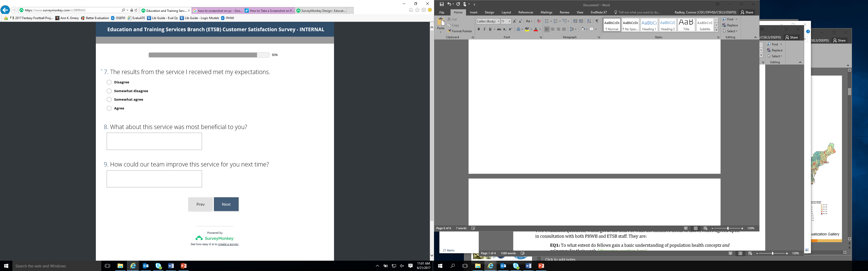Open the font size 11 dropdown
868x271 pixels.
point(509,21)
